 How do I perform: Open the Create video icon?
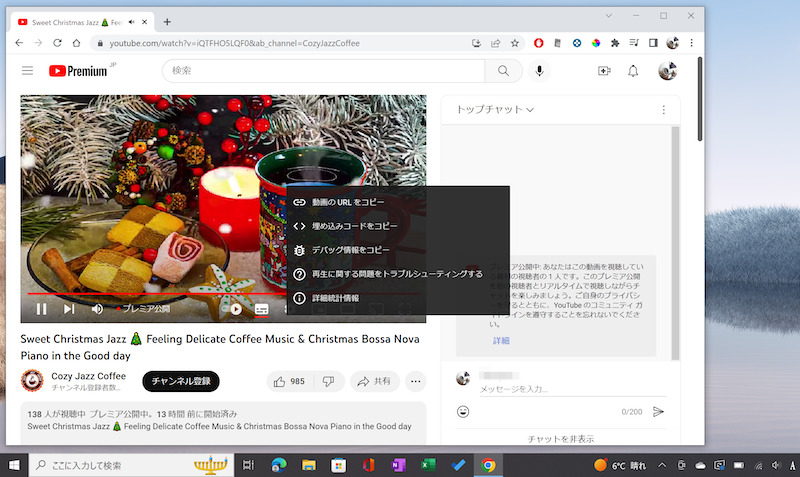click(x=604, y=71)
